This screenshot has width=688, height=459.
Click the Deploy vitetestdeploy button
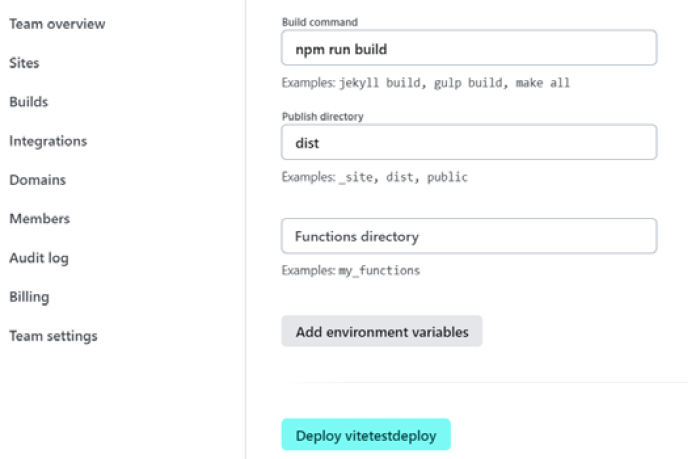pos(366,436)
